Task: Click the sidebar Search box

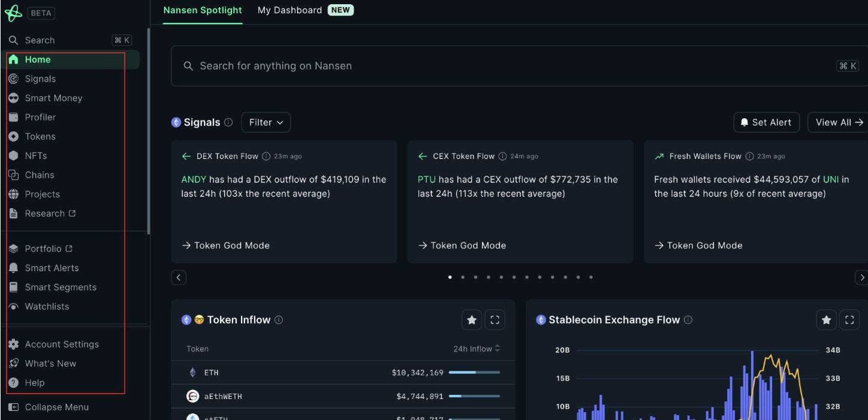Action: click(x=70, y=40)
